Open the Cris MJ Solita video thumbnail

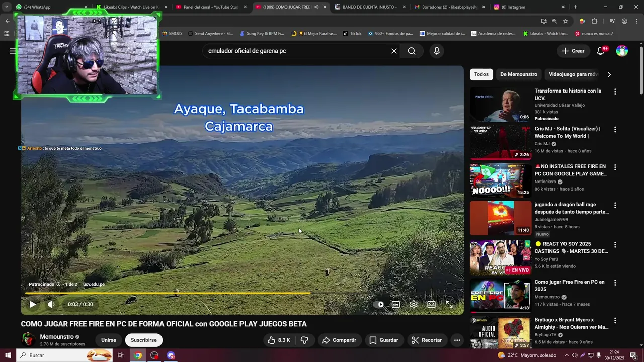point(501,142)
